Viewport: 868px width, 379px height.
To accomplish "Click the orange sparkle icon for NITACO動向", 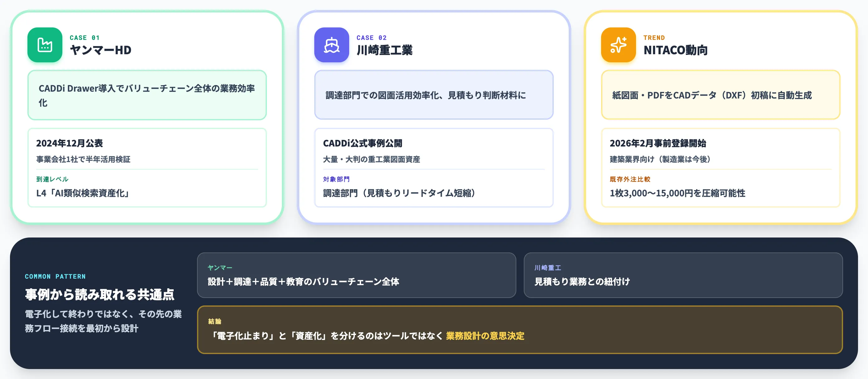I will pos(618,45).
